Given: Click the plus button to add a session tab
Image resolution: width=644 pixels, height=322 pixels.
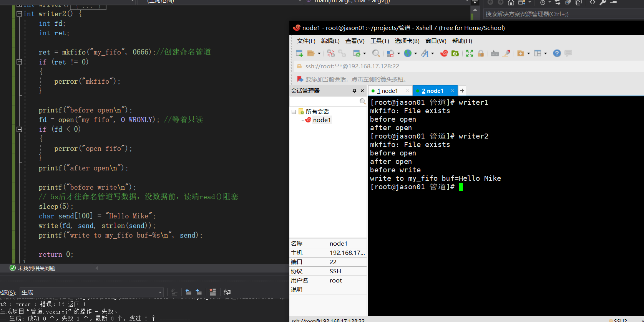Looking at the screenshot, I should coord(462,91).
